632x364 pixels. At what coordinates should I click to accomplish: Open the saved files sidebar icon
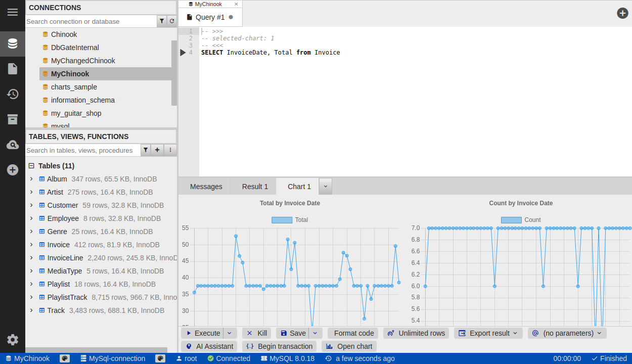(13, 69)
